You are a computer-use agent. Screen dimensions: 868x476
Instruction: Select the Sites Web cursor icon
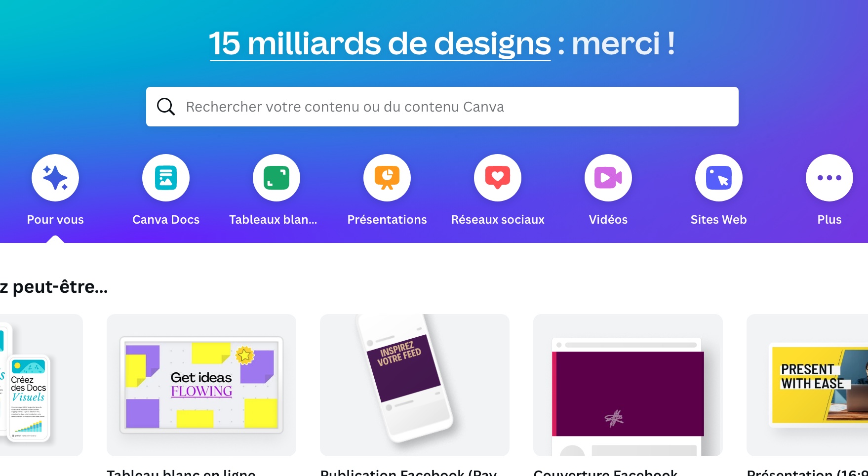click(719, 178)
